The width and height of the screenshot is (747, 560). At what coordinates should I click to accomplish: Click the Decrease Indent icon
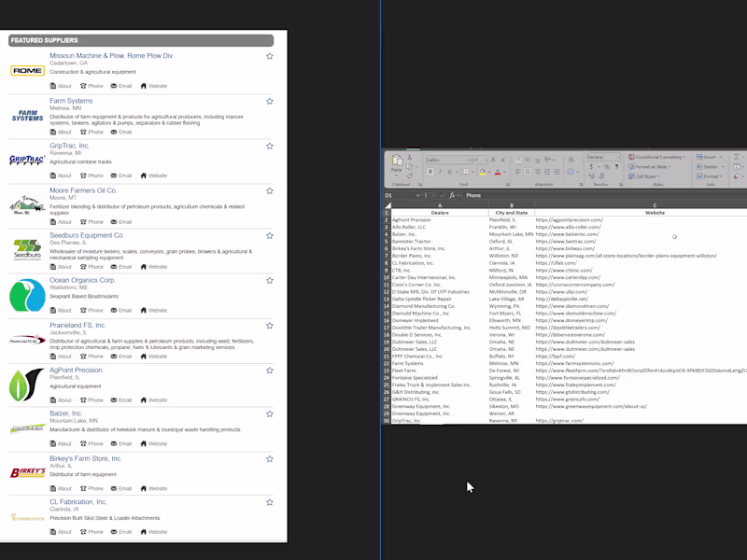[x=547, y=172]
